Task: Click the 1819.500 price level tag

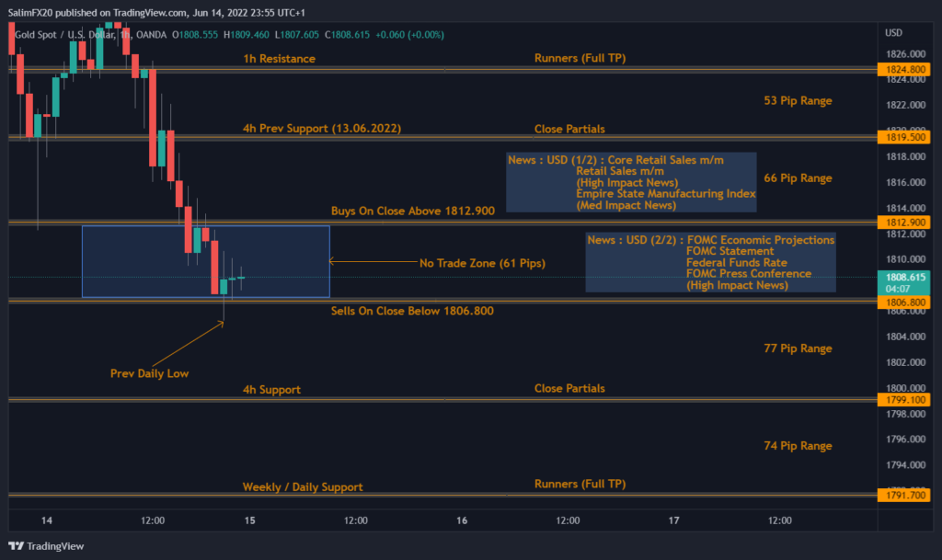Action: pos(905,137)
